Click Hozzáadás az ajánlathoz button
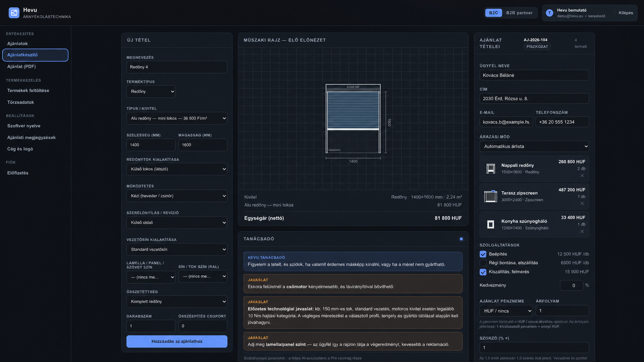644x362 pixels. (177, 341)
